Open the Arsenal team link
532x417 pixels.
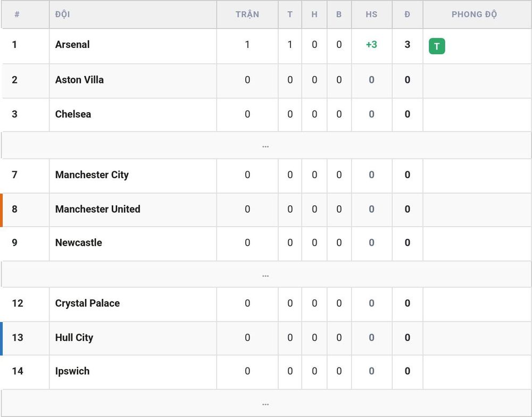click(x=72, y=45)
